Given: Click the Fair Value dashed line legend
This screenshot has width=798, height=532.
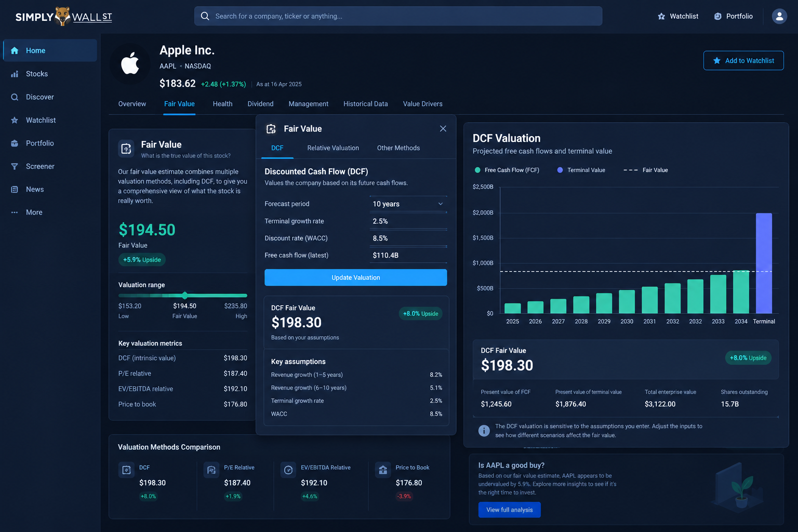Looking at the screenshot, I should point(646,170).
